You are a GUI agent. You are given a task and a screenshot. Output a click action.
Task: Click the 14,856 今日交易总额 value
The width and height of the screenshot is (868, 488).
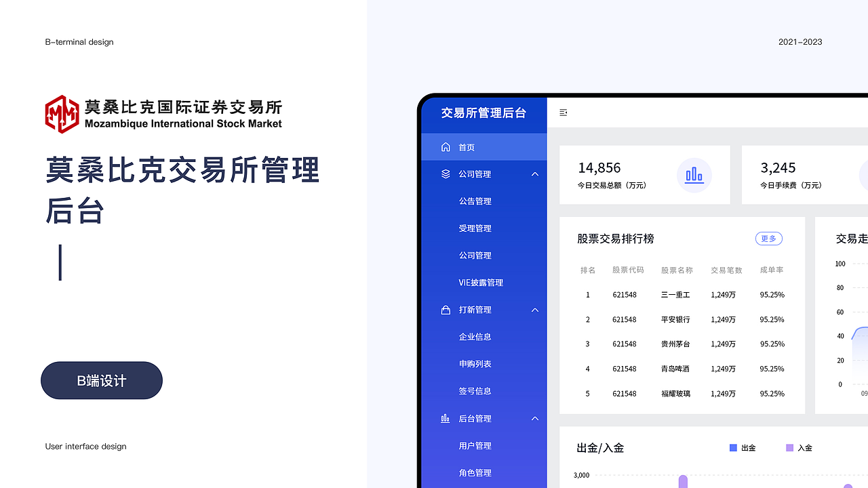pyautogui.click(x=599, y=167)
